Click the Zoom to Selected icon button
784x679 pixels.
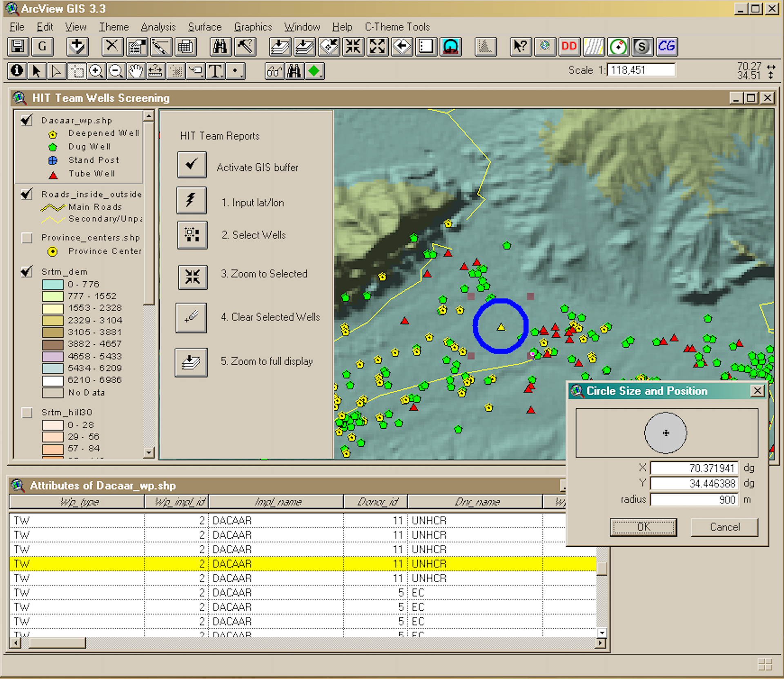(192, 277)
